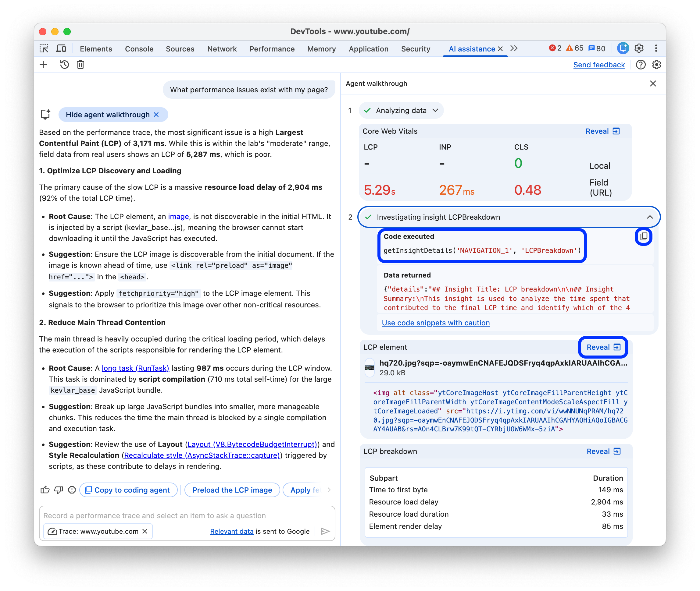Hide agent walkthrough chip

pos(113,115)
